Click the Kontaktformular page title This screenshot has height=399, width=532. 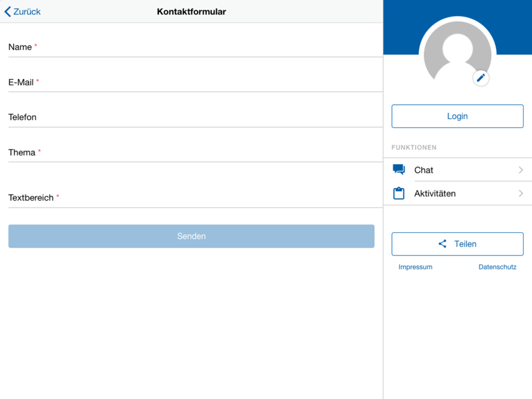coord(192,12)
